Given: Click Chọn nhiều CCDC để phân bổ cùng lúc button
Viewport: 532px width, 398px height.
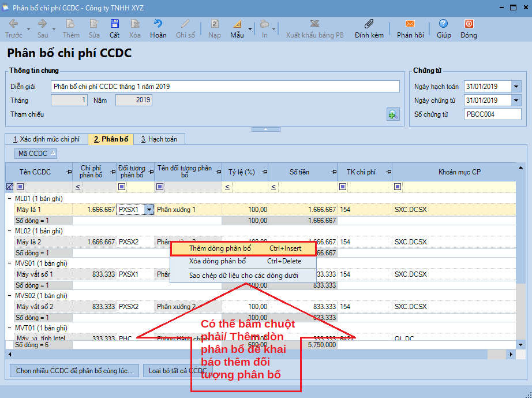Looking at the screenshot, I should pyautogui.click(x=74, y=370).
